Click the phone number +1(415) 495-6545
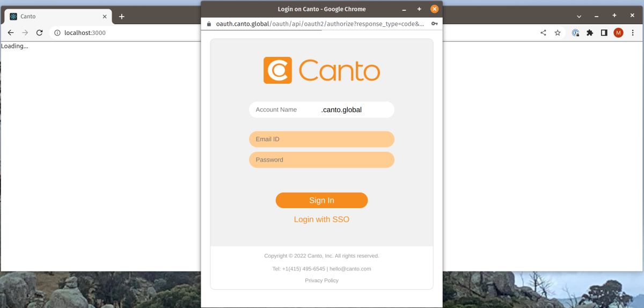 click(304, 269)
